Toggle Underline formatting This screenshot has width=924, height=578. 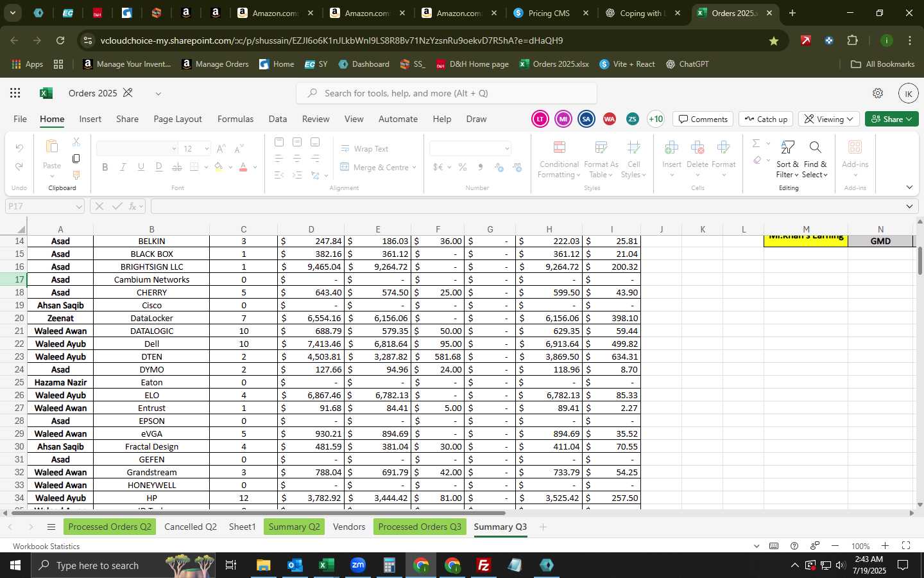point(141,167)
